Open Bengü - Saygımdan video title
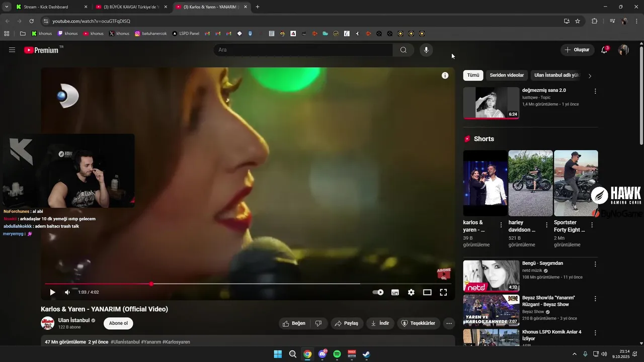The width and height of the screenshot is (644, 362). tap(542, 263)
